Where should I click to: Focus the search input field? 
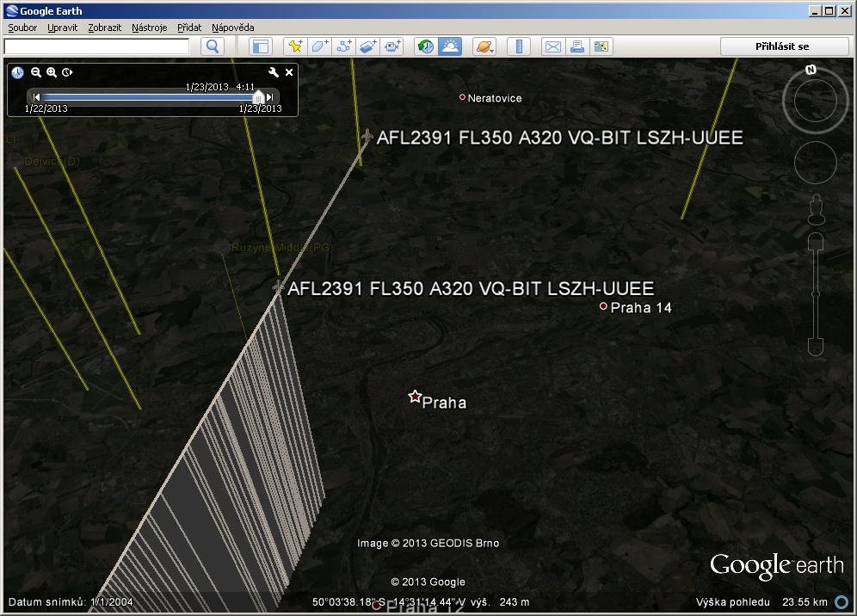96,46
